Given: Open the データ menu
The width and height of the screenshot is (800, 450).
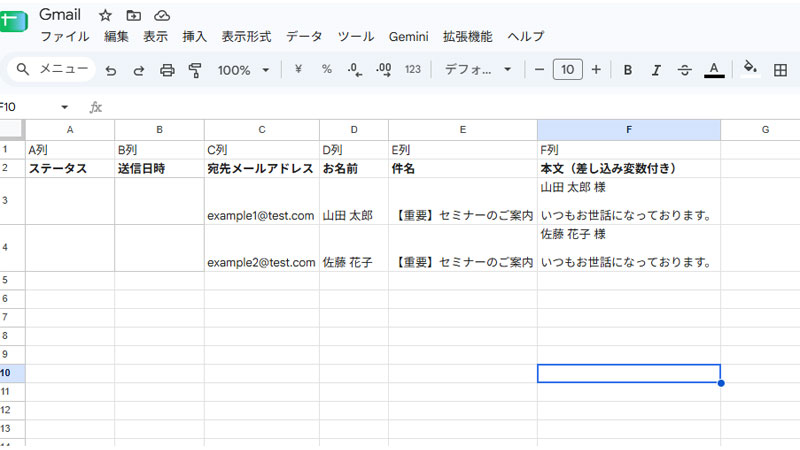Looking at the screenshot, I should pos(304,37).
